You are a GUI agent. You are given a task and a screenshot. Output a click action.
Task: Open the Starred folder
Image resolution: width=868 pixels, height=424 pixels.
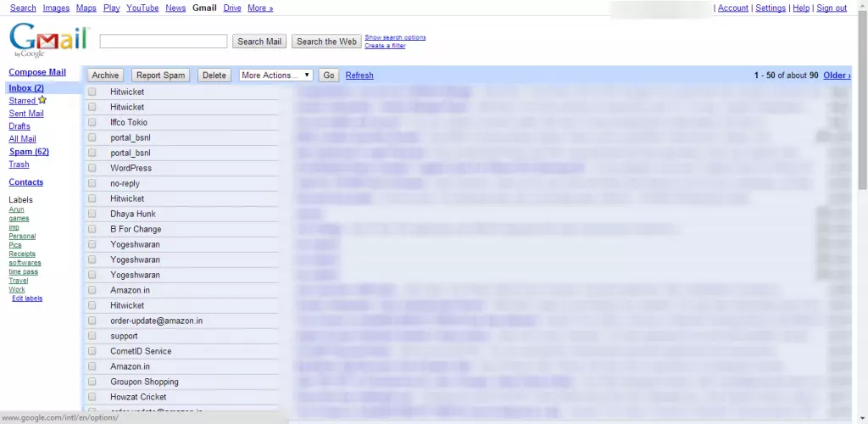pos(22,101)
